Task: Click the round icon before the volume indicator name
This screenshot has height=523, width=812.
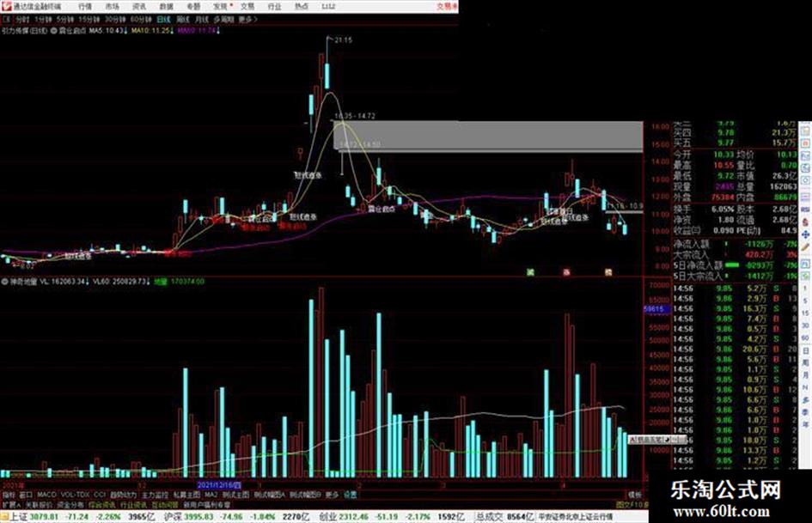Action: (x=4, y=282)
